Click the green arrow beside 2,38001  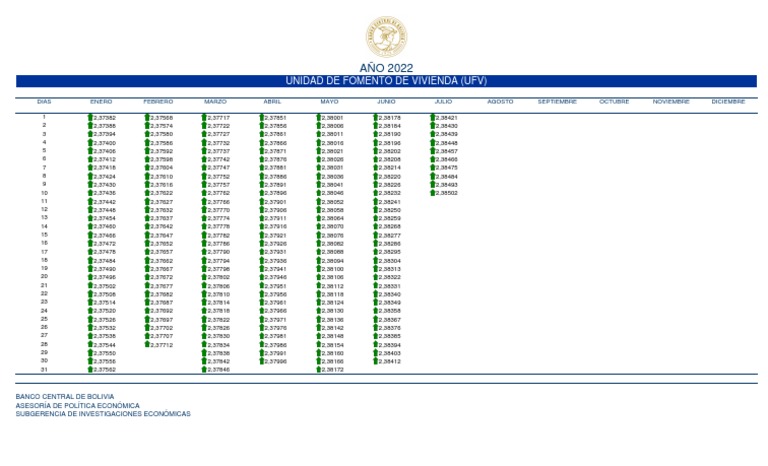pyautogui.click(x=319, y=118)
